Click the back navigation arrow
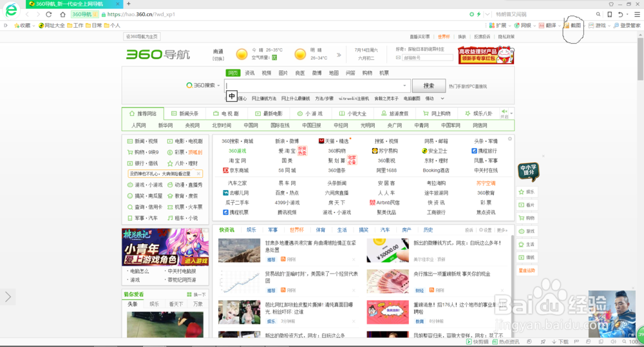Viewport: 644px width, 347px height. coord(27,14)
